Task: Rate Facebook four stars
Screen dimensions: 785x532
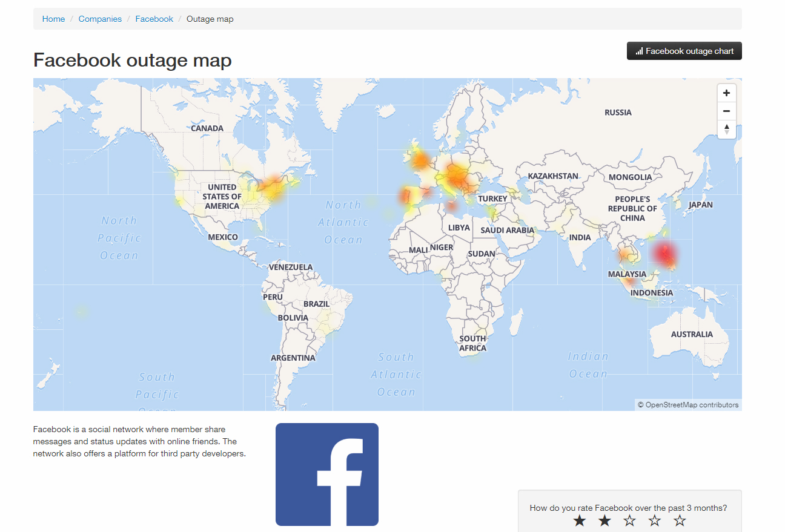Action: (x=655, y=521)
